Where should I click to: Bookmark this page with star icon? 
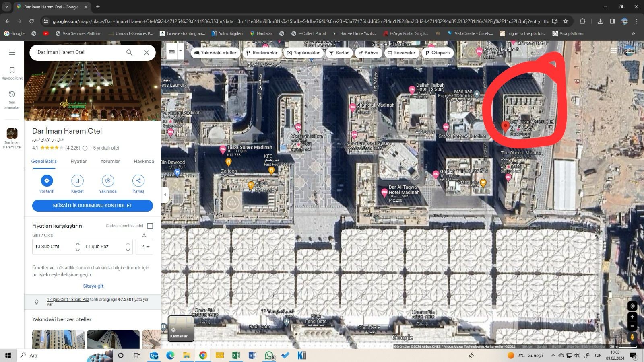tap(566, 21)
